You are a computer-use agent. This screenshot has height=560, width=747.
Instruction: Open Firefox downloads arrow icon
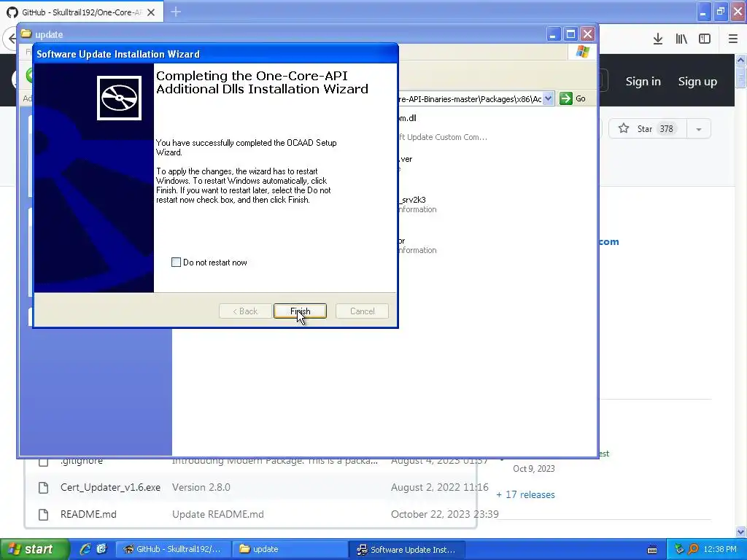(x=658, y=39)
